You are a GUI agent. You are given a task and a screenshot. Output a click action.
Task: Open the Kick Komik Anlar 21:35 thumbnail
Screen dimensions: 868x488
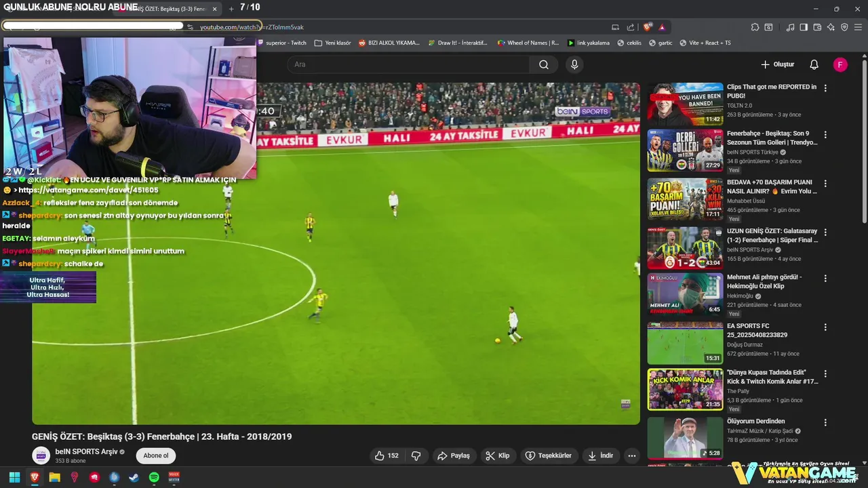[x=685, y=390]
